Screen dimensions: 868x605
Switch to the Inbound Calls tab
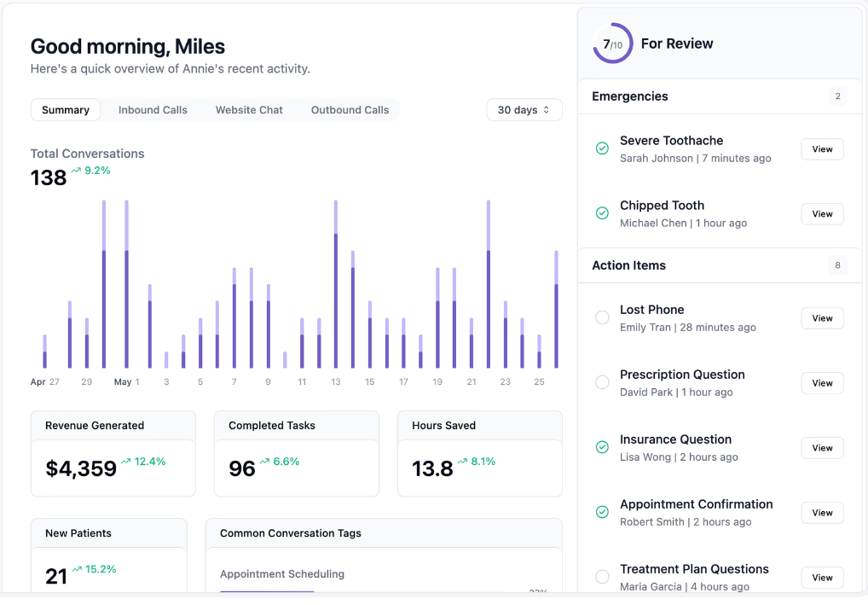click(153, 110)
